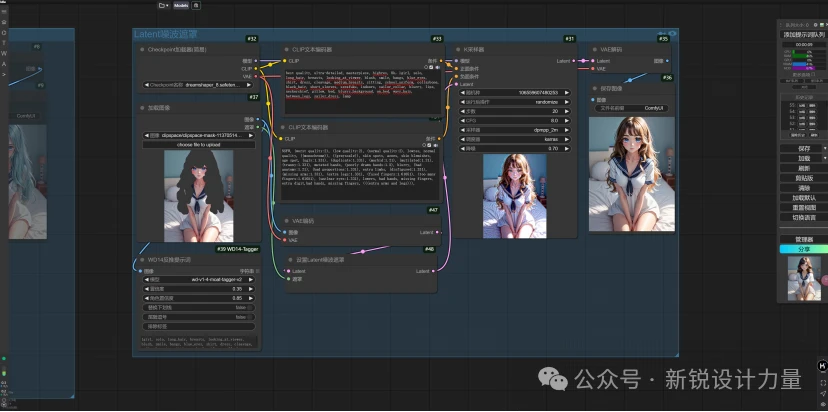Adjust the 角色置信度 0.85 value field
Screen dimensions: 828x412
(x=199, y=298)
